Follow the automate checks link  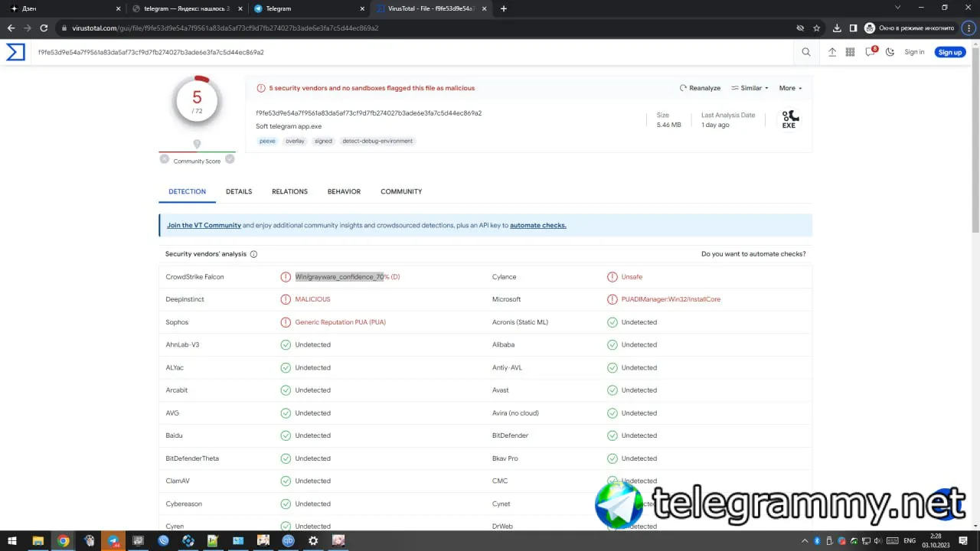(538, 226)
